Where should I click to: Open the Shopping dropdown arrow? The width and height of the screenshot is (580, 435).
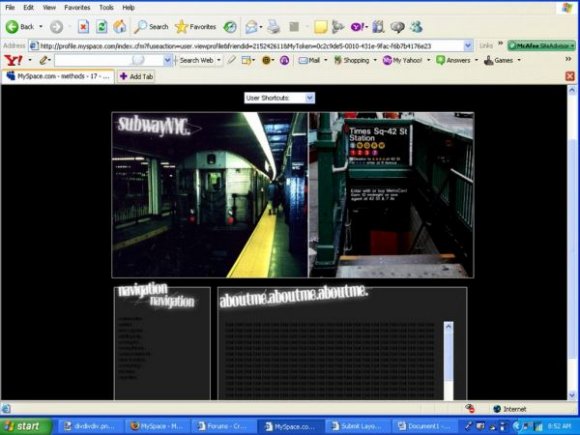click(x=375, y=60)
